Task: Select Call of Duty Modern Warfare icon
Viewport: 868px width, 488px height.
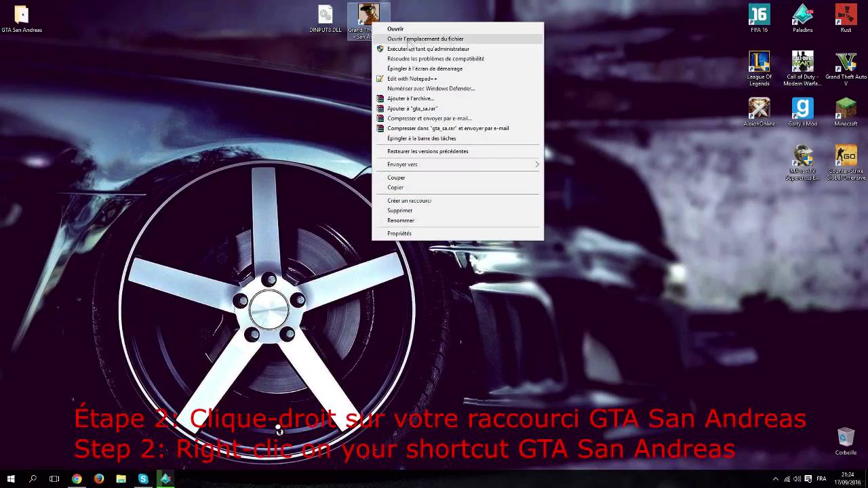Action: (802, 68)
